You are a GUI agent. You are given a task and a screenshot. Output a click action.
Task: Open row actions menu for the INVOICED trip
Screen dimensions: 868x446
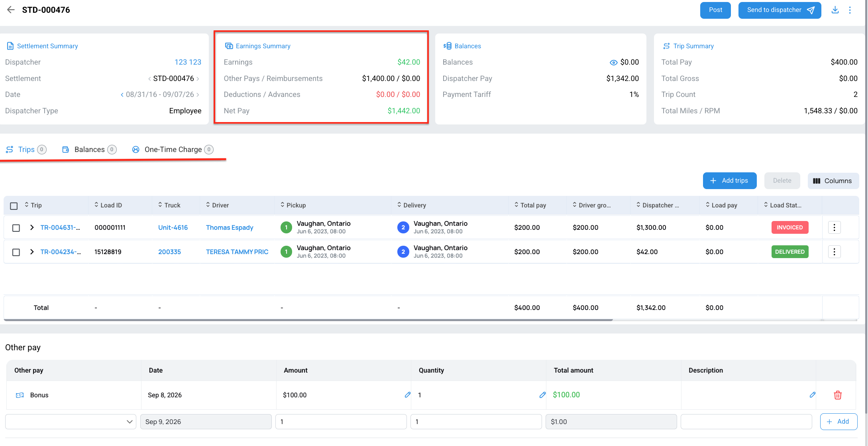click(x=834, y=227)
